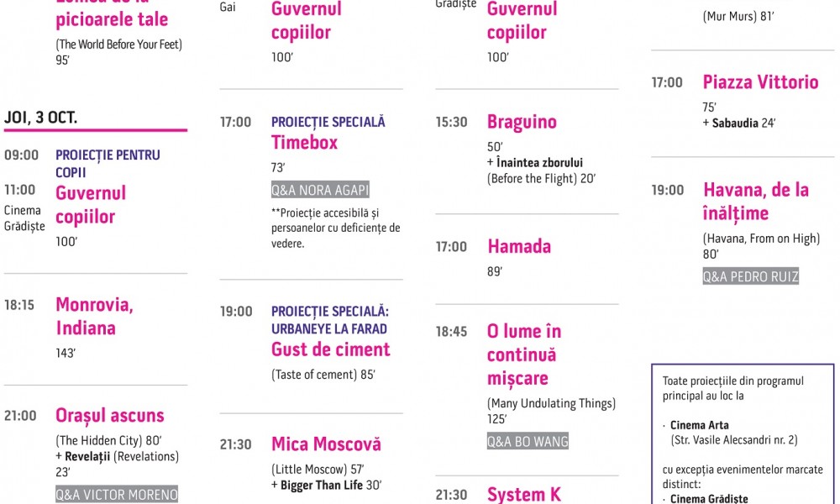Select the Piazza Vittorio film title
The height and width of the screenshot is (504, 840).
click(x=761, y=82)
